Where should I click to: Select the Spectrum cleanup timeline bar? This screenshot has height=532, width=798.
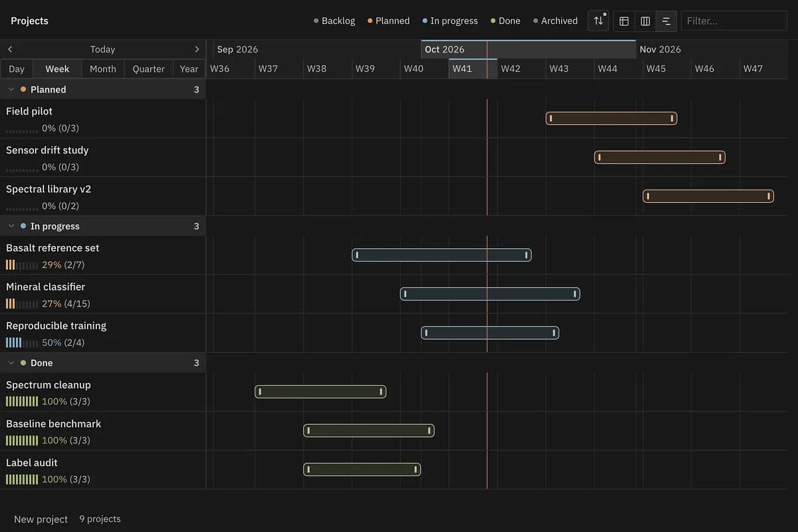[321, 392]
